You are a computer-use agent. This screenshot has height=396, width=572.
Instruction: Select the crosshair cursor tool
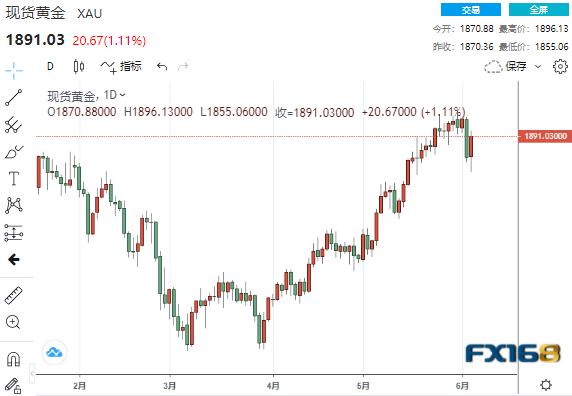point(13,70)
